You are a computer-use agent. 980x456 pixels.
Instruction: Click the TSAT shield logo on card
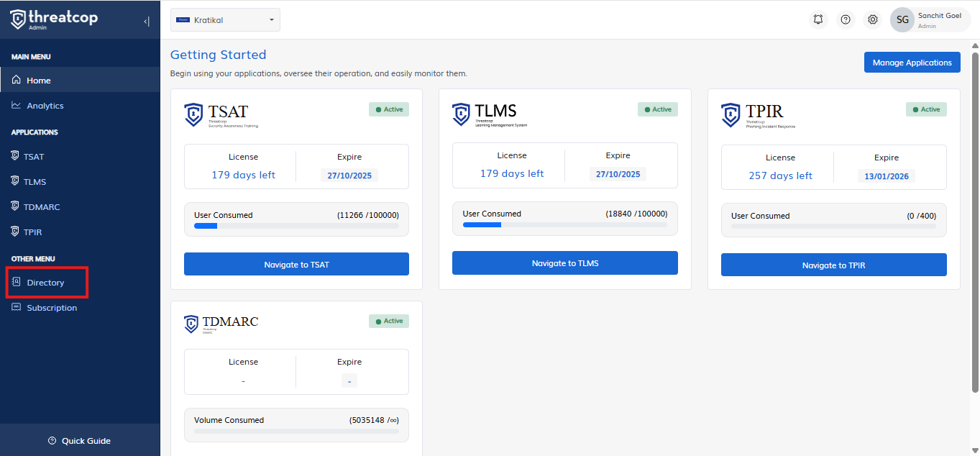pos(193,114)
